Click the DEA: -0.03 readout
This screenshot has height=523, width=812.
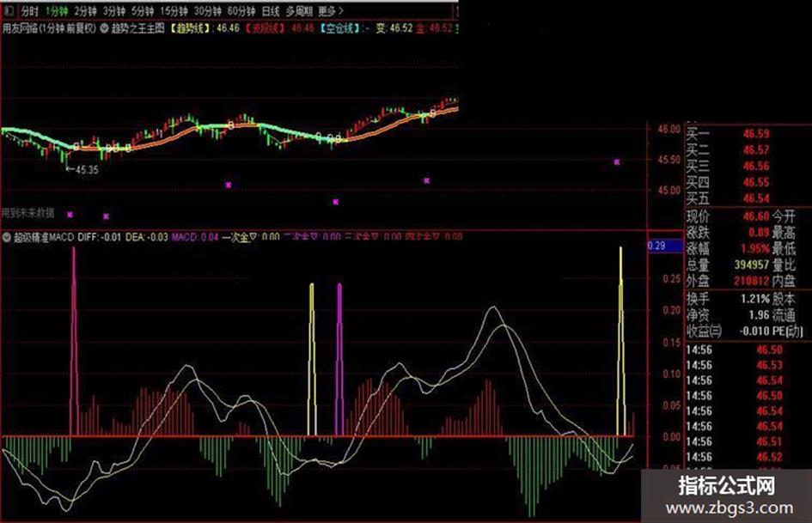pyautogui.click(x=147, y=238)
